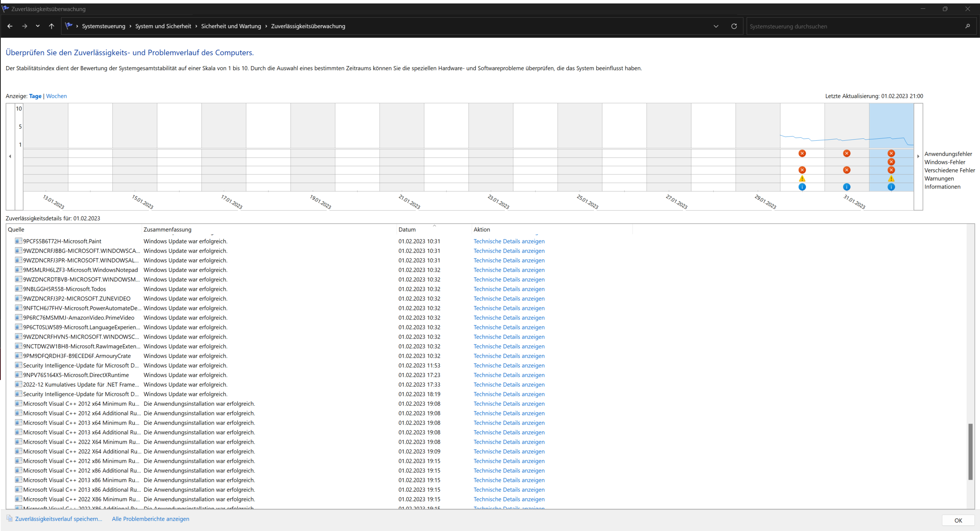Sort the list by Datum column
Image resolution: width=980 pixels, height=531 pixels.
click(x=407, y=229)
